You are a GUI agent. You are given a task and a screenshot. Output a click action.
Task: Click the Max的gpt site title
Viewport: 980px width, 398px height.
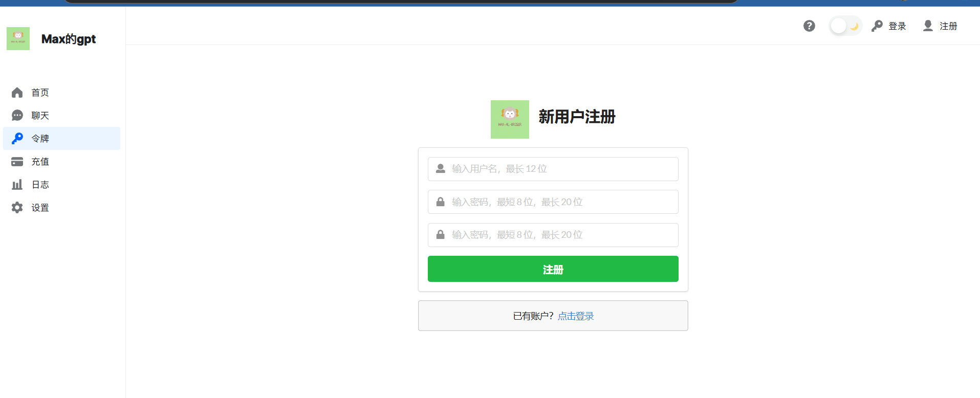coord(69,39)
